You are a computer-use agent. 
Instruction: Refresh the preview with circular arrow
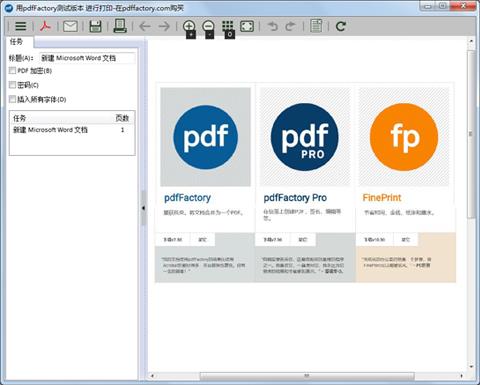pos(341,26)
